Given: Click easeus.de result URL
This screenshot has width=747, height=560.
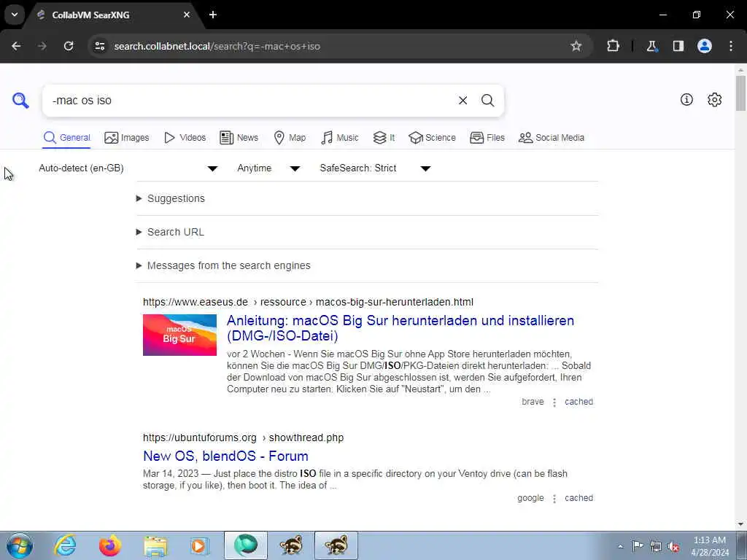Looking at the screenshot, I should pos(309,302).
